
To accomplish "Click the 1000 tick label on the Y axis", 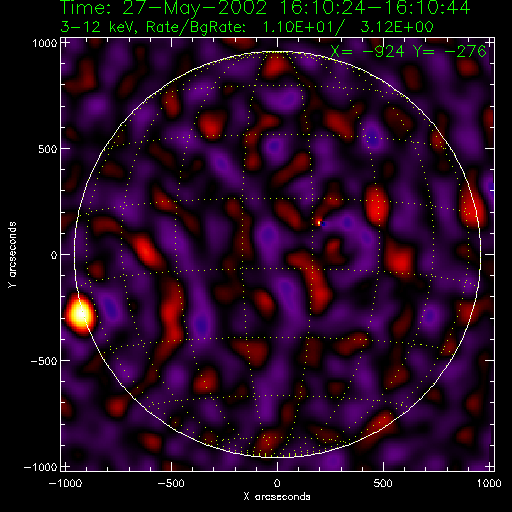I will tap(45, 43).
